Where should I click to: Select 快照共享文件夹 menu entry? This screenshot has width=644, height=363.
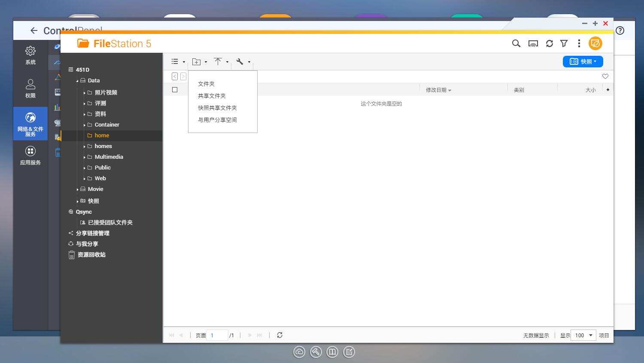coord(217,108)
